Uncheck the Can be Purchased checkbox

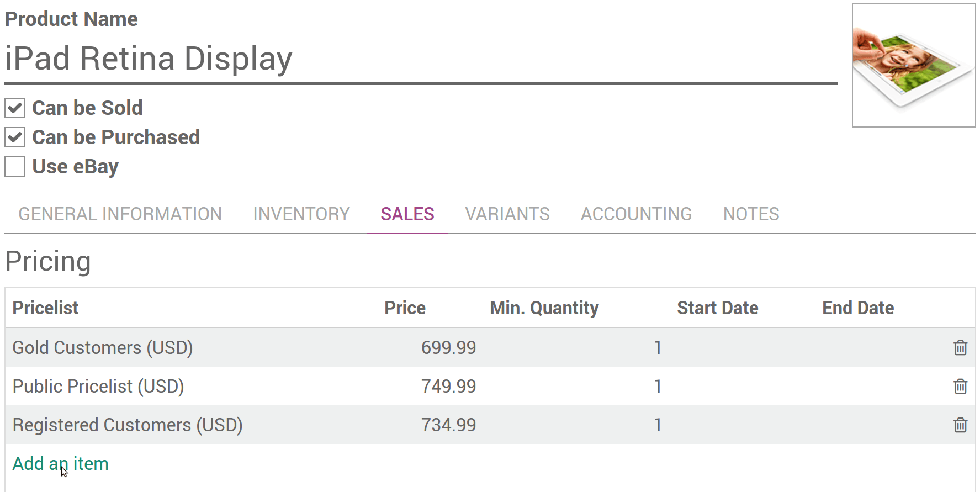15,137
